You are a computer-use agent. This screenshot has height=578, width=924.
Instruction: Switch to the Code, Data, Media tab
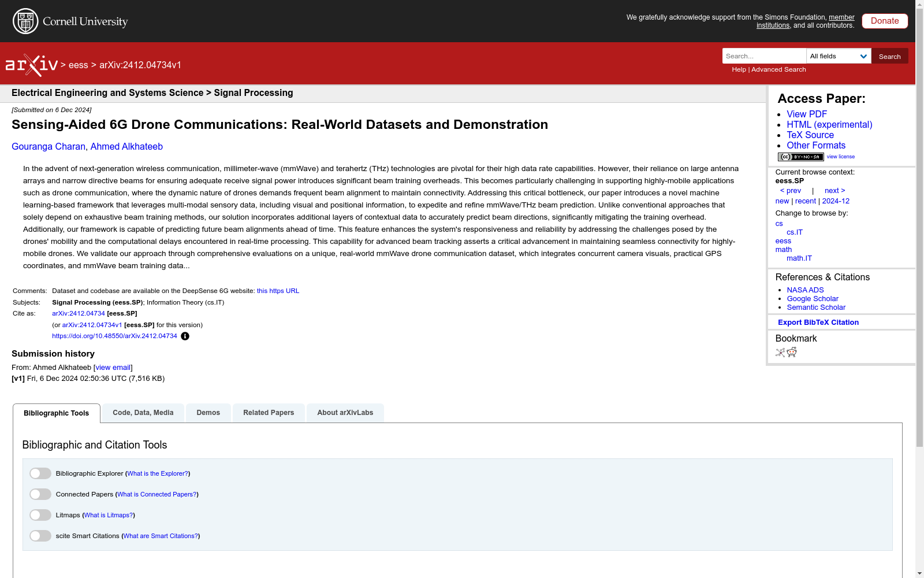[143, 413]
